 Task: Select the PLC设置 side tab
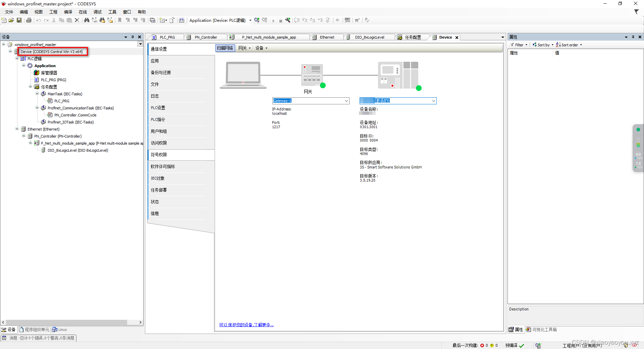[x=181, y=108]
